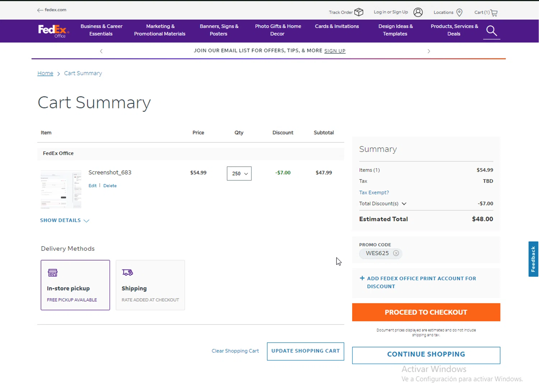Click Home breadcrumb link
Screen dimensions: 539x392
click(45, 73)
